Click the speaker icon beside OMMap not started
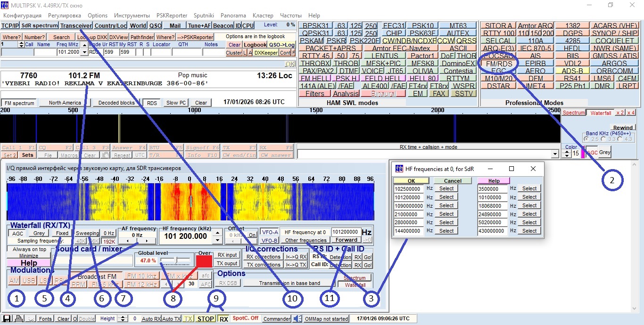644x325 pixels. tap(297, 319)
